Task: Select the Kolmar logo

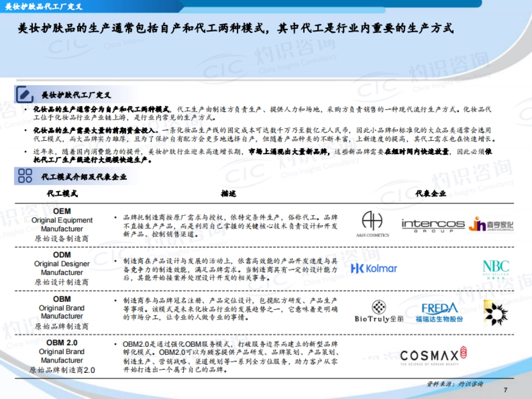Action: point(374,268)
